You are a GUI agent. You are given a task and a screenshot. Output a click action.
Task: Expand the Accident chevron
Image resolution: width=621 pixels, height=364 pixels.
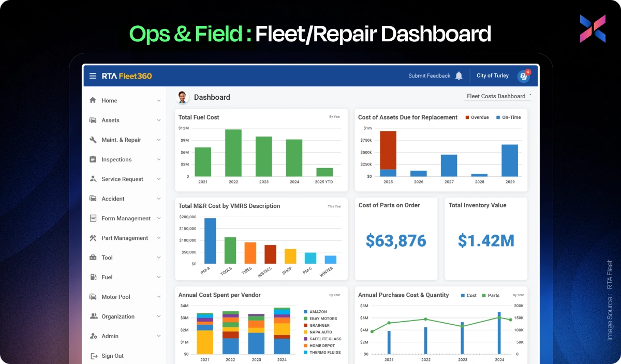pos(159,199)
